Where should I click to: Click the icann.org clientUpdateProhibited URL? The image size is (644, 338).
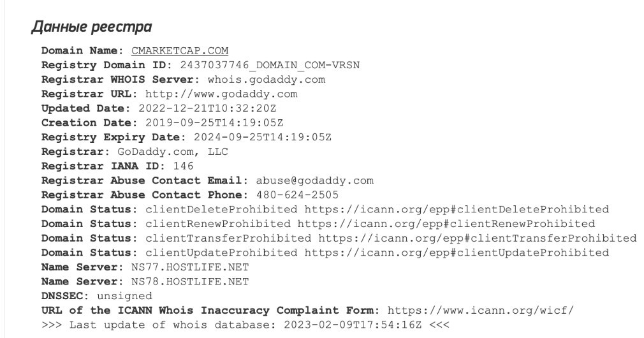tap(457, 253)
